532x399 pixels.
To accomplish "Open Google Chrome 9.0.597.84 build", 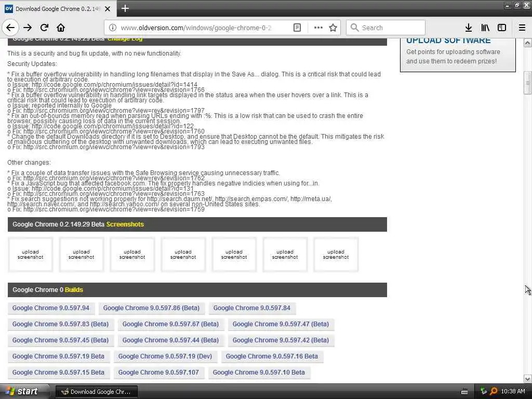I will [x=252, y=308].
